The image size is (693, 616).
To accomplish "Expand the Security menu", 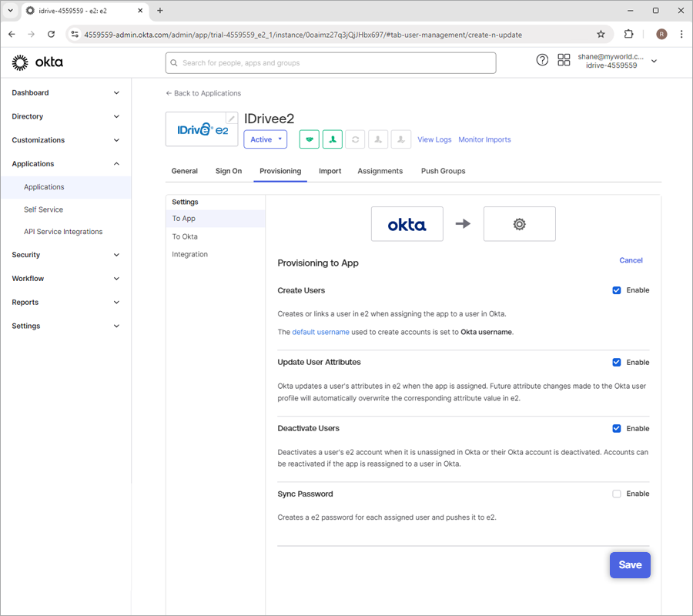I will (x=65, y=255).
